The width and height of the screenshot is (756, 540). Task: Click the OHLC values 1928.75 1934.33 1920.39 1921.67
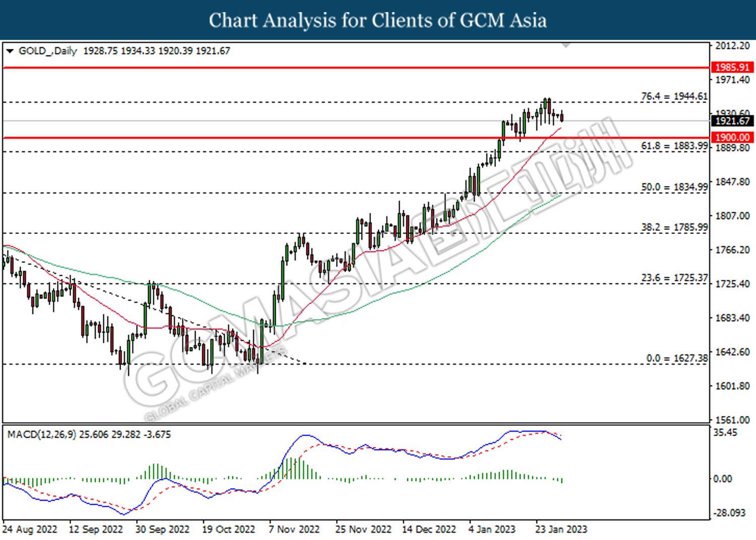tap(156, 51)
